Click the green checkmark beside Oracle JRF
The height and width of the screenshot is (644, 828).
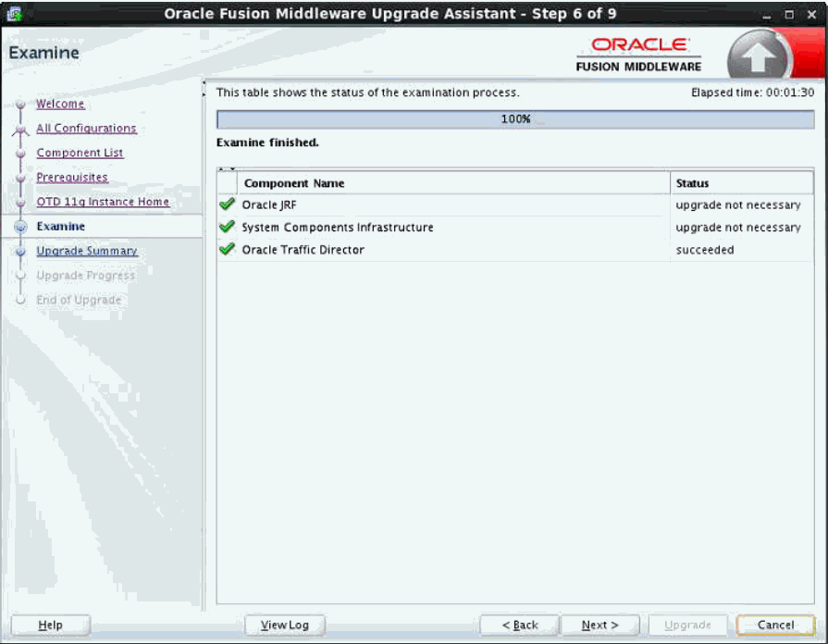227,204
